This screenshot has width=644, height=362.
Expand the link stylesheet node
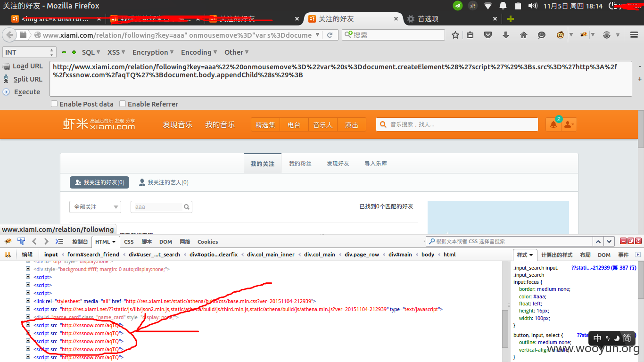point(28,301)
